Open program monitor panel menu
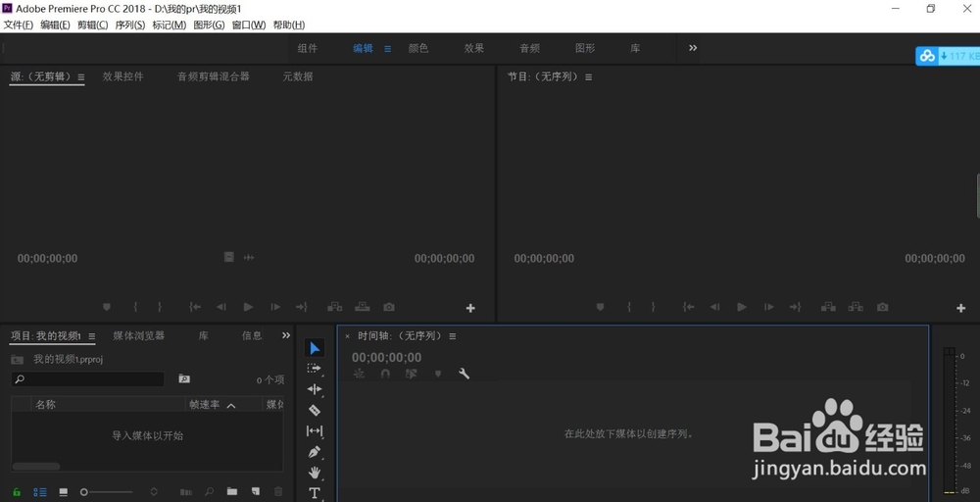The height and width of the screenshot is (502, 980). tap(589, 76)
